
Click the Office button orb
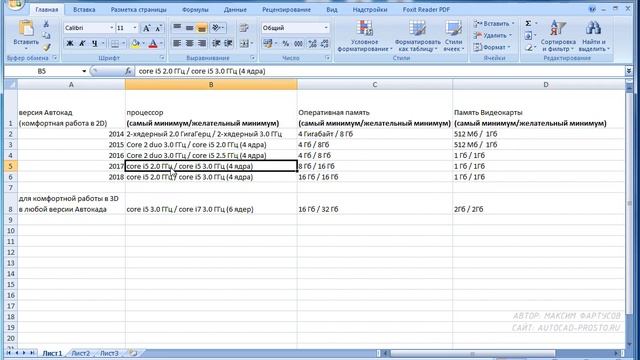pyautogui.click(x=15, y=5)
